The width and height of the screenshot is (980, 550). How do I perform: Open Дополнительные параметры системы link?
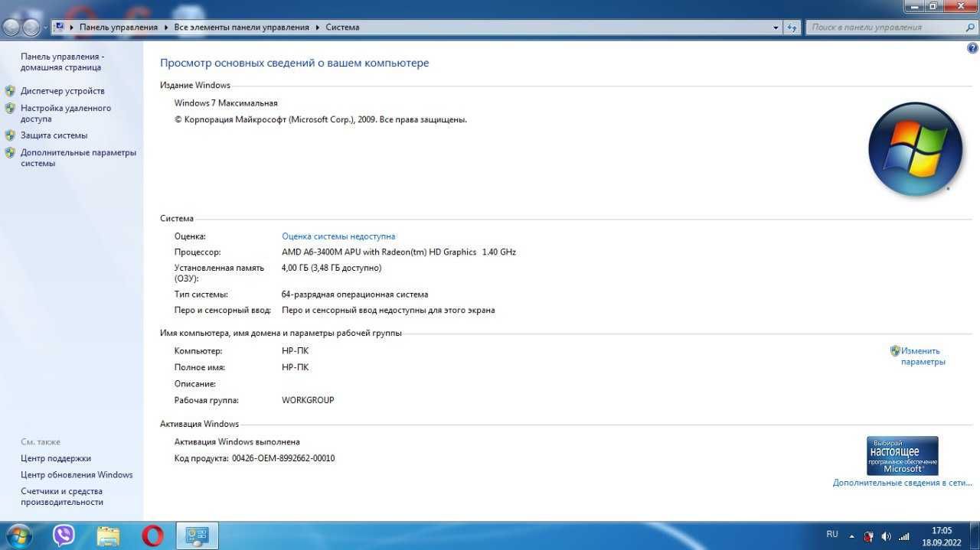click(x=78, y=158)
